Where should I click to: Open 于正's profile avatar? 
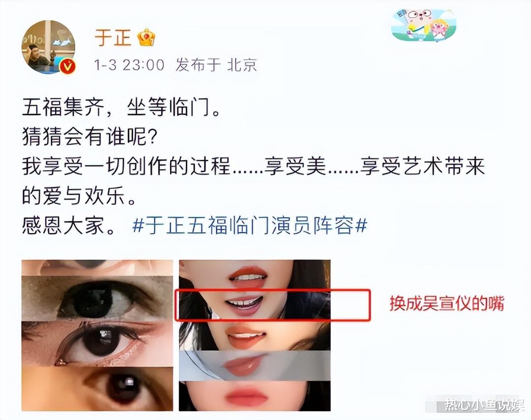point(48,47)
